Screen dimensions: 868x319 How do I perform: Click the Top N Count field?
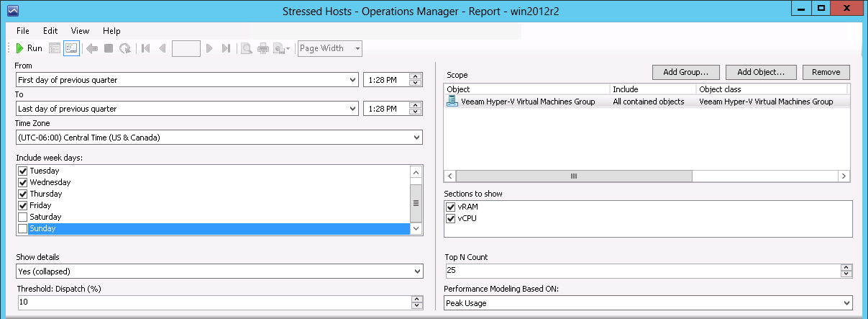tap(643, 271)
